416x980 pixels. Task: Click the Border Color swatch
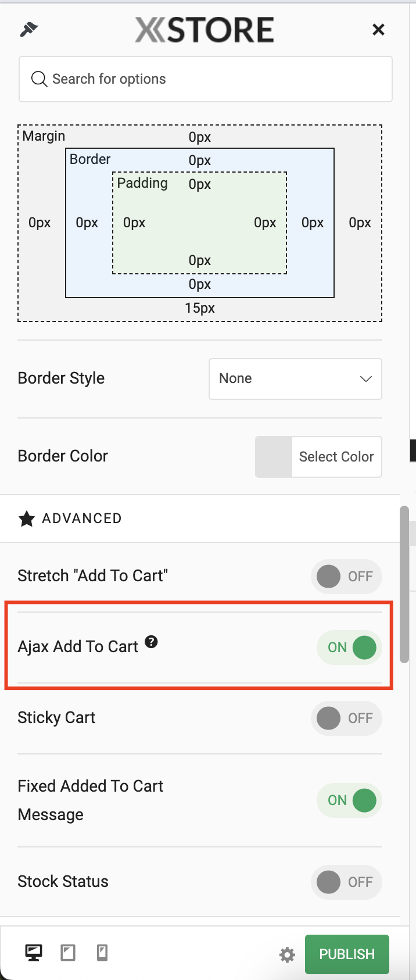click(x=274, y=457)
